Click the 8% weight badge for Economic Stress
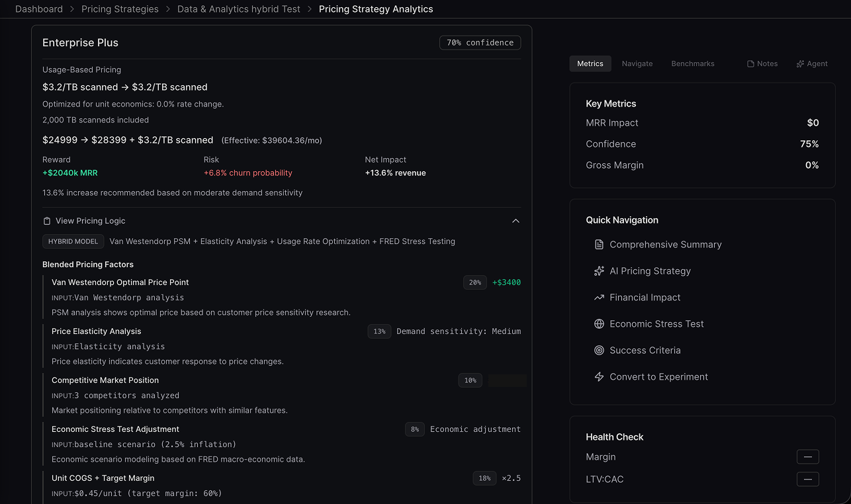The width and height of the screenshot is (851, 504). 415,429
